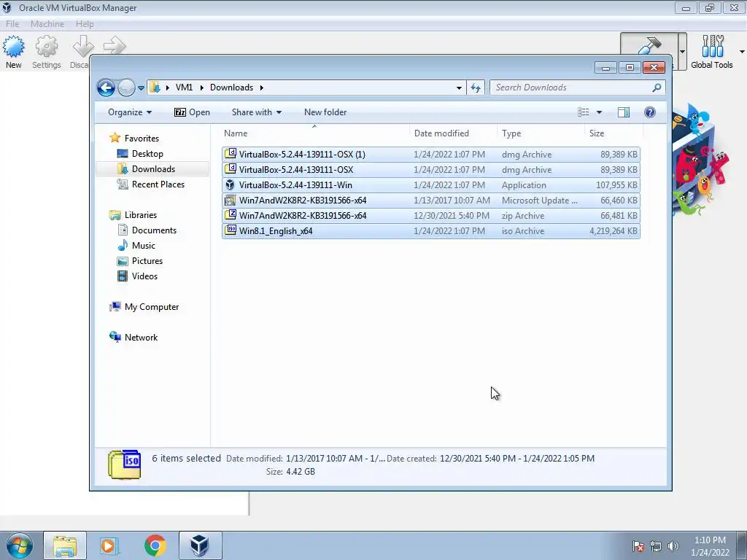The width and height of the screenshot is (747, 560).
Task: Open the Share with menu
Action: [x=256, y=112]
